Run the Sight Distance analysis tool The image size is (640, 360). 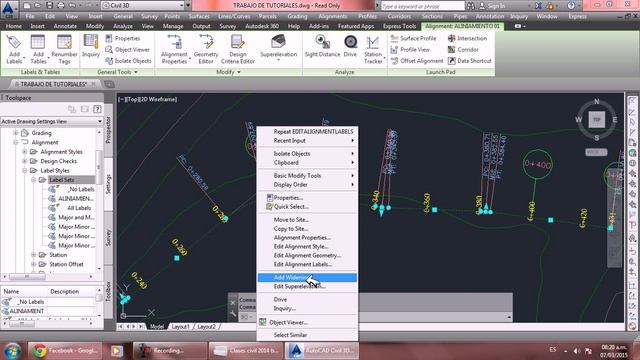[x=322, y=46]
